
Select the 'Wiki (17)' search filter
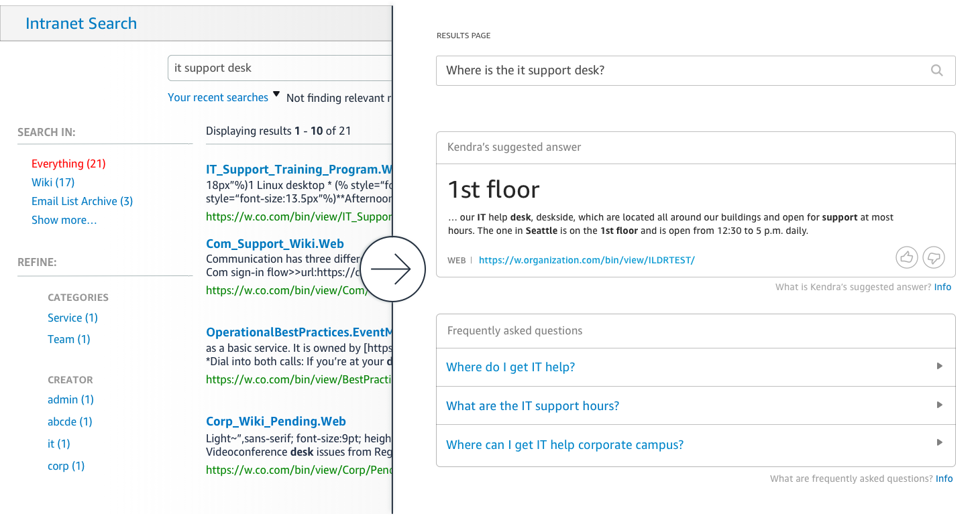[53, 182]
